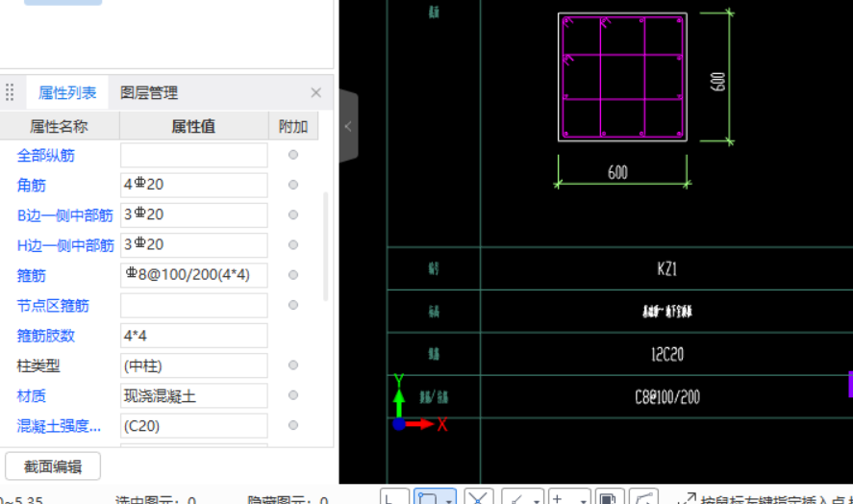Viewport: 853px width, 504px height.
Task: Click the horizontal 600 dimension label
Action: (618, 172)
